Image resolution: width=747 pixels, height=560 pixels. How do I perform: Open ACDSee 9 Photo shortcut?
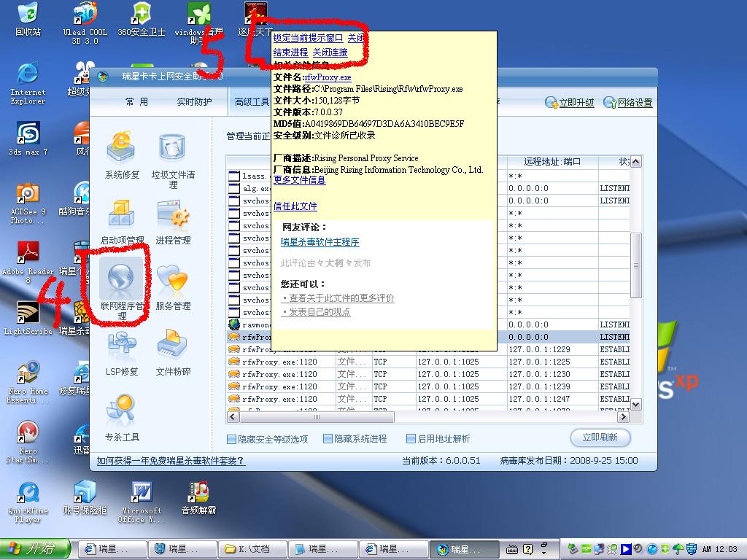(x=28, y=204)
